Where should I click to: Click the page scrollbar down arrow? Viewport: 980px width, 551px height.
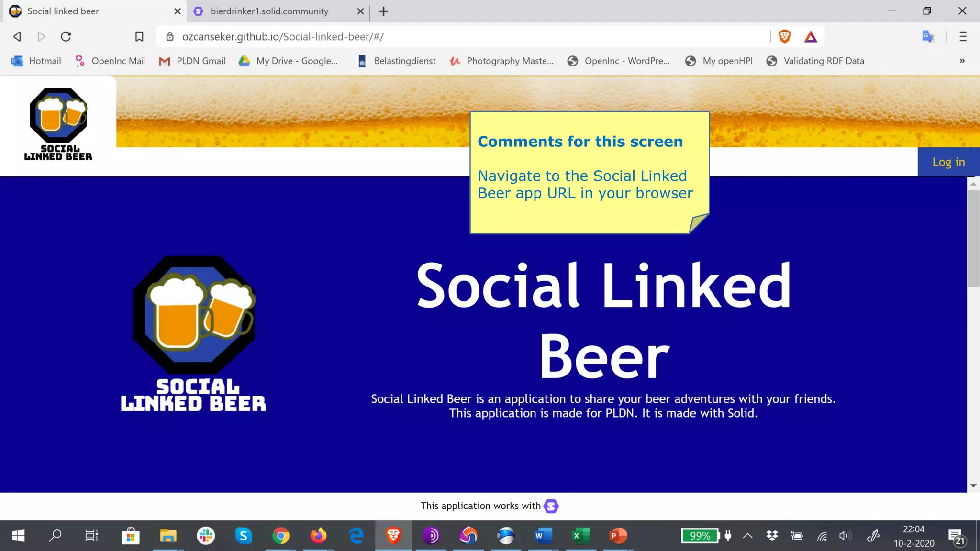click(x=973, y=486)
